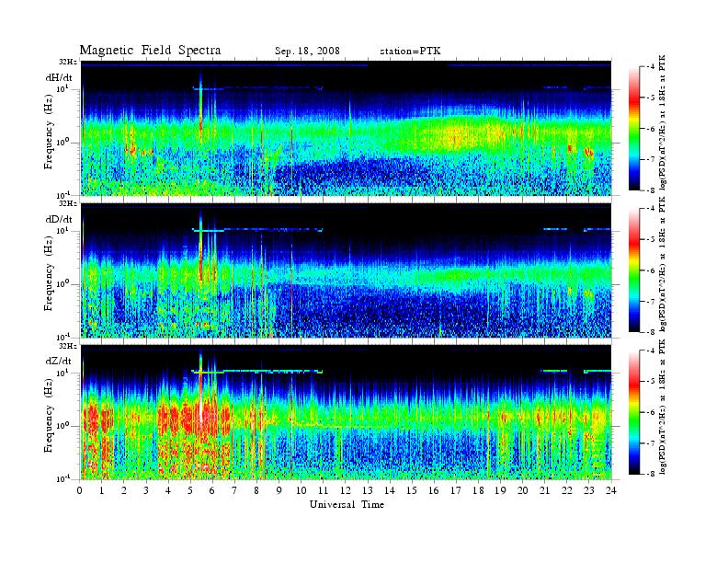Select the date text "Sep. 18, 2008"
The width and height of the screenshot is (728, 563).
point(307,52)
